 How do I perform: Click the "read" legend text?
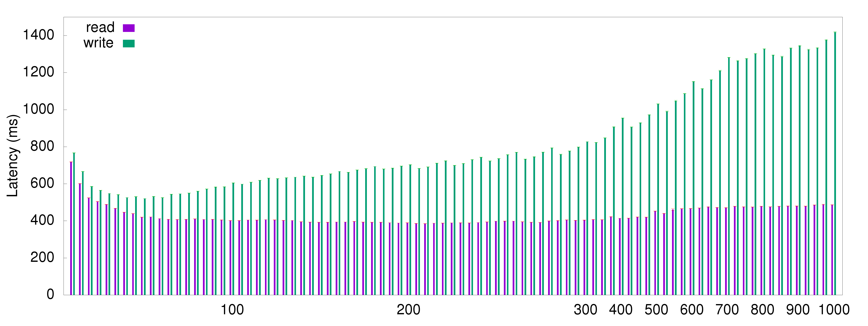coord(100,28)
